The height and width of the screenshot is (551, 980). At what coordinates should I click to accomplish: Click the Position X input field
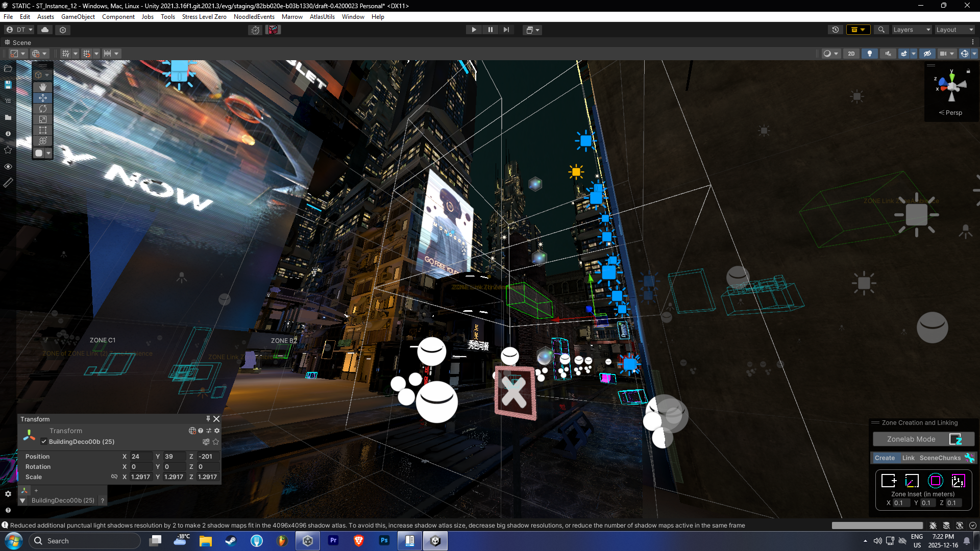pos(141,457)
